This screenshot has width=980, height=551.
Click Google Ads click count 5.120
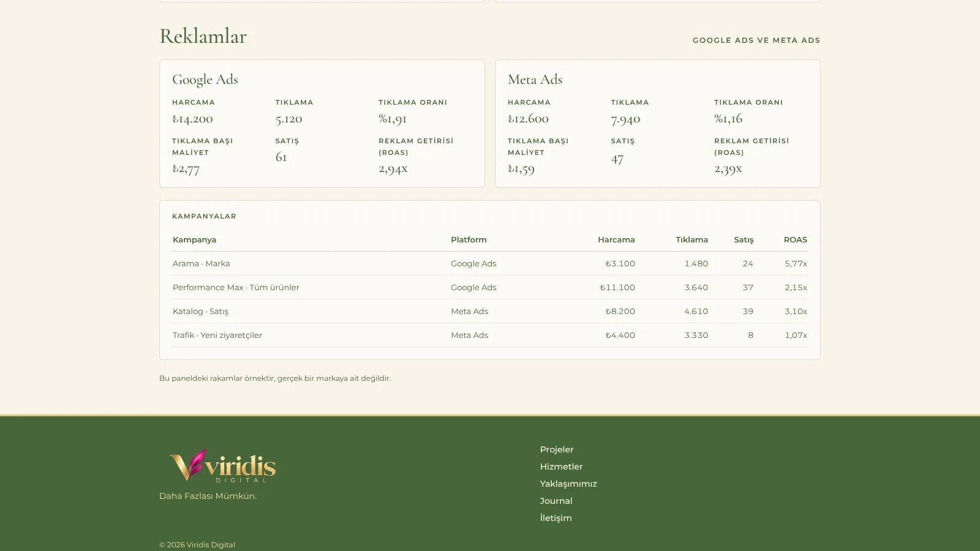[288, 119]
